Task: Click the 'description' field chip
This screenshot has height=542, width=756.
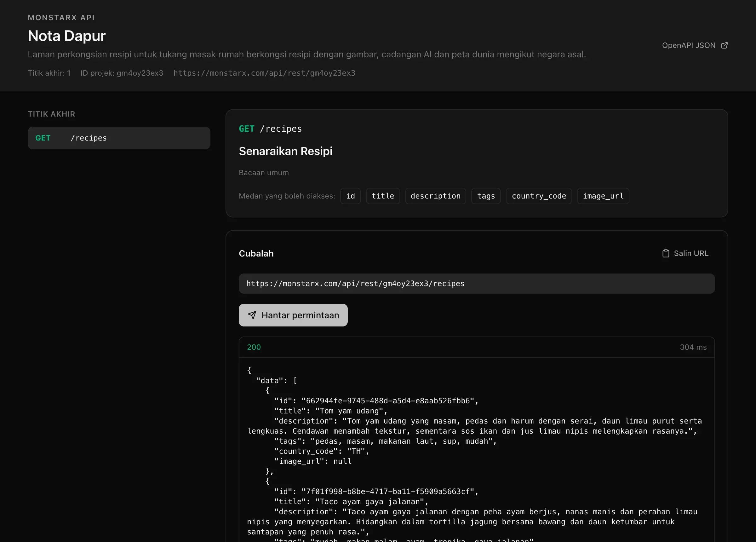Action: click(x=436, y=196)
